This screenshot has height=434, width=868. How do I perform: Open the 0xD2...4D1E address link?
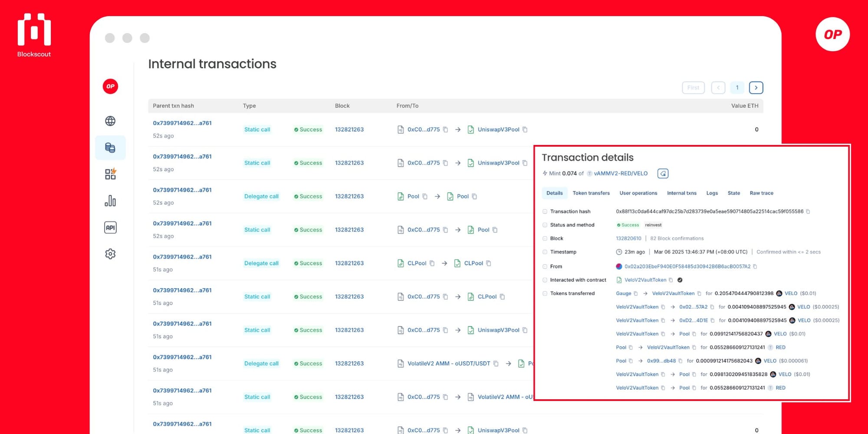click(694, 320)
